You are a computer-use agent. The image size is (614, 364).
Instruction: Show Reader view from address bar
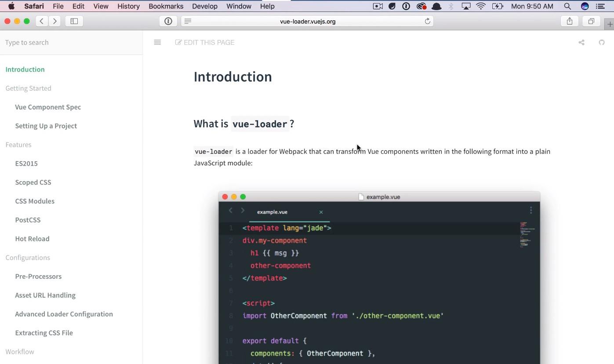(188, 21)
